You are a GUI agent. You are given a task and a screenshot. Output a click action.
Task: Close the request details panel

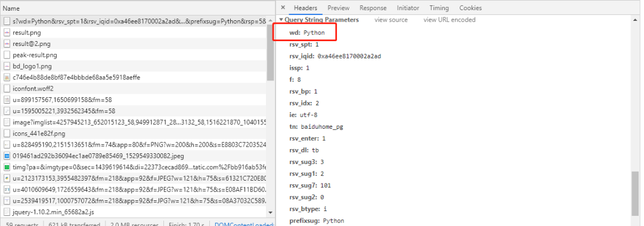[x=283, y=8]
